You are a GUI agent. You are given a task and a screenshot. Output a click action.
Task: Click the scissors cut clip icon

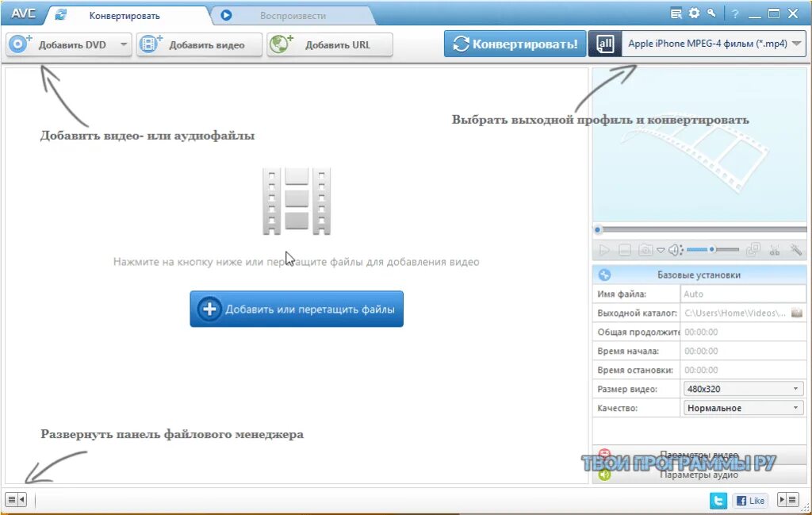point(774,250)
